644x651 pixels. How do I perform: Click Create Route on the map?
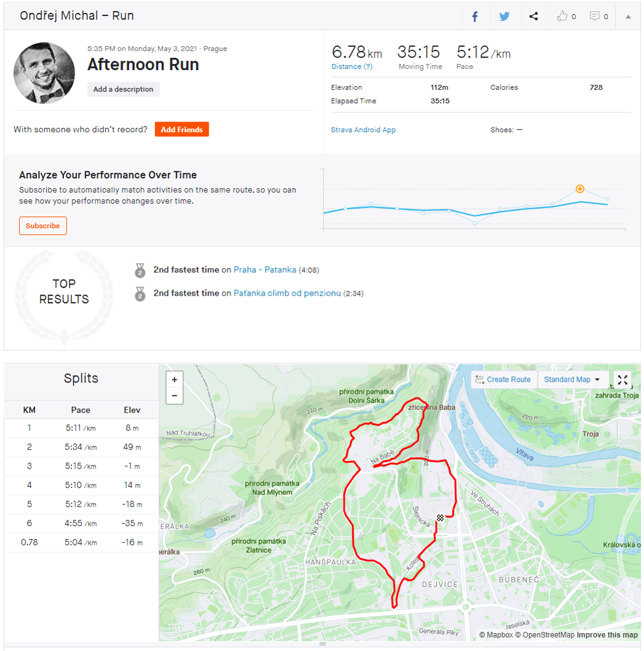pyautogui.click(x=503, y=379)
